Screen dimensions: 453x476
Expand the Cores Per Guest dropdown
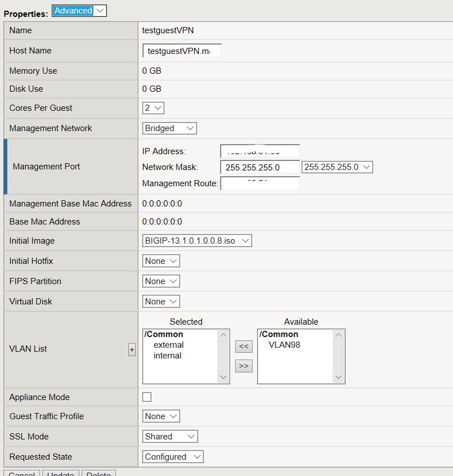click(x=153, y=108)
